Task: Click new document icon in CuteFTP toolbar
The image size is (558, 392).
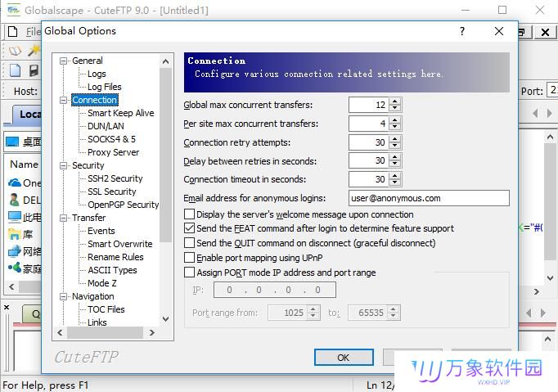Action: coord(15,70)
